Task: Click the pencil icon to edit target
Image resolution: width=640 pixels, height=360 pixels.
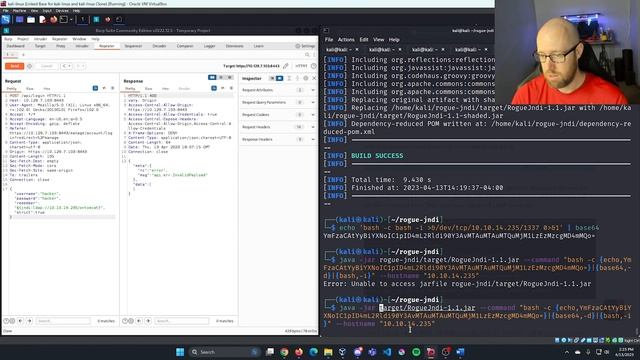Action: click(x=286, y=66)
